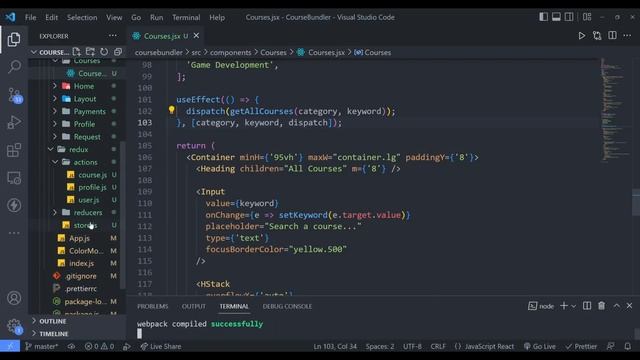Open the Run and Debug view
The height and width of the screenshot is (360, 640).
point(14,122)
